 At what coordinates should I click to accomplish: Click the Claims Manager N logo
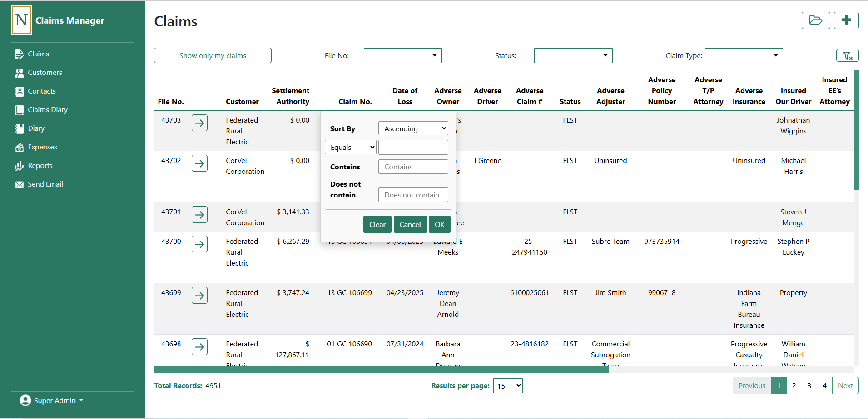point(21,20)
